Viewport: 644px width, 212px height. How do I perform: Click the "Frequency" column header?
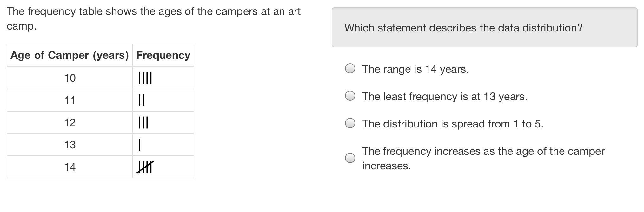163,55
